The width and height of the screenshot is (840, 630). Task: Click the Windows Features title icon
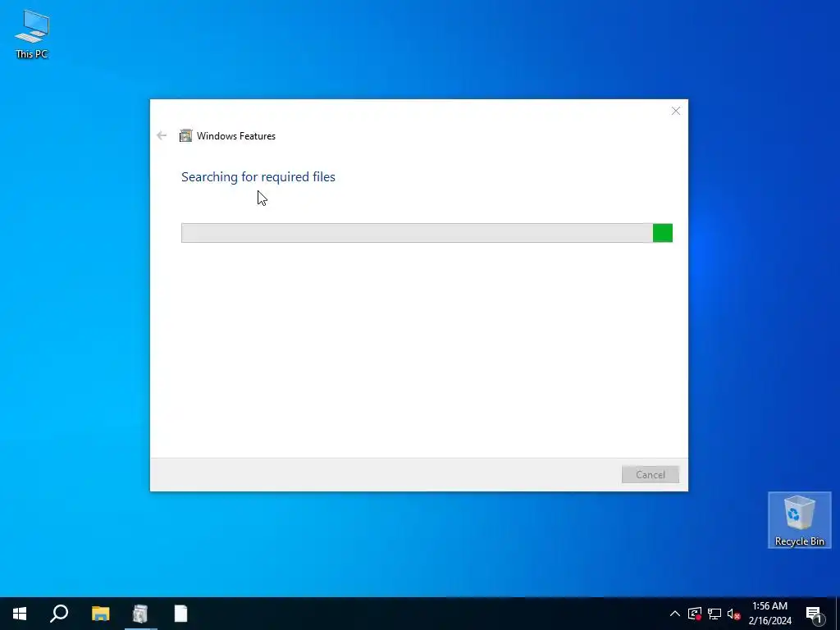[x=186, y=136]
